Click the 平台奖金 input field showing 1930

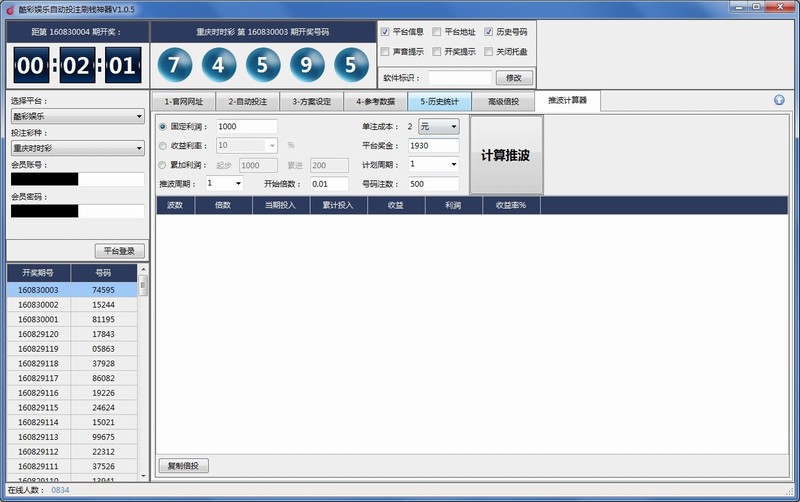click(x=433, y=146)
